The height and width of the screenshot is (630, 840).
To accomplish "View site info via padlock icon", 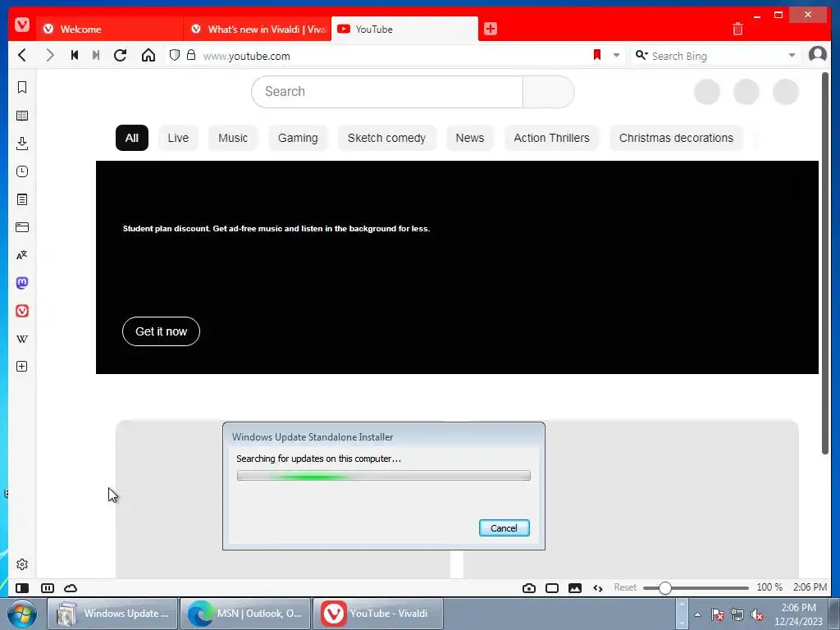I will (191, 55).
